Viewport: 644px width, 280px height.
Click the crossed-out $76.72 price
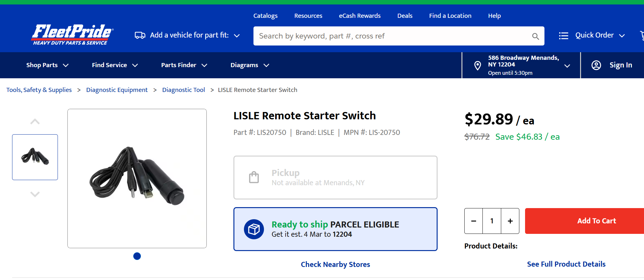[x=477, y=137]
